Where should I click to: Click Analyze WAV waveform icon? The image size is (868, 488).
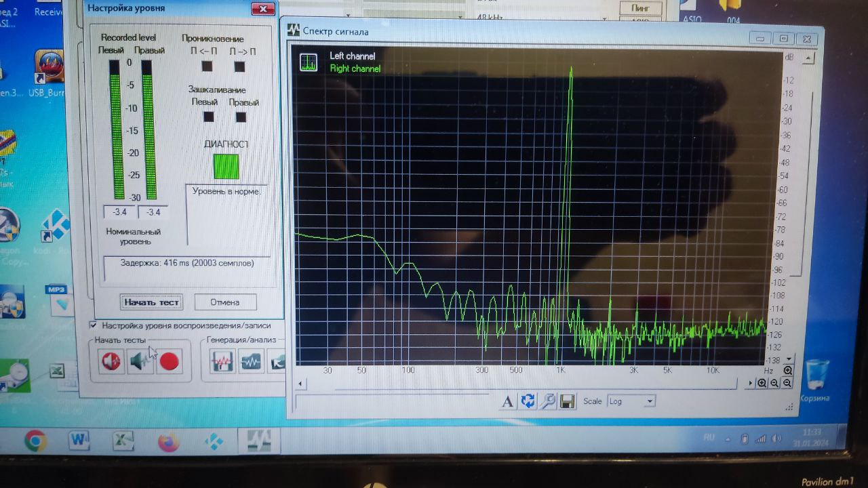click(x=252, y=362)
